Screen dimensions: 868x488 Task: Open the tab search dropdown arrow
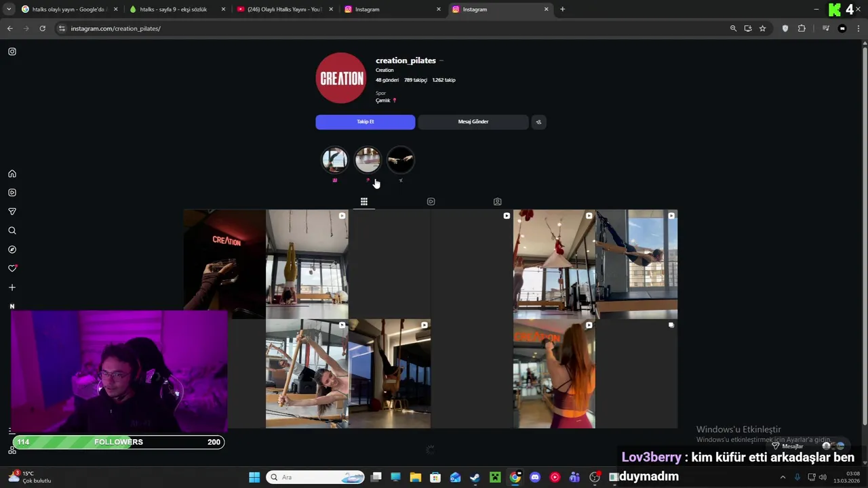click(x=9, y=9)
